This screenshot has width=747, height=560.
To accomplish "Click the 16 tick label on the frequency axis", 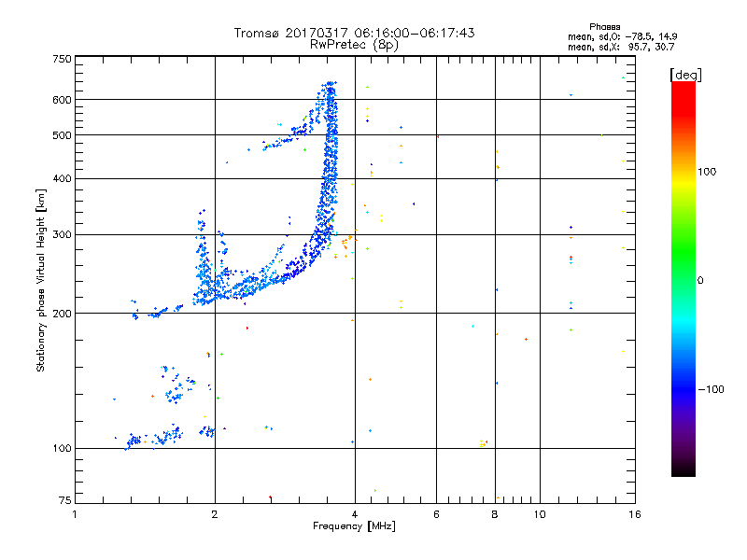I will coord(633,514).
